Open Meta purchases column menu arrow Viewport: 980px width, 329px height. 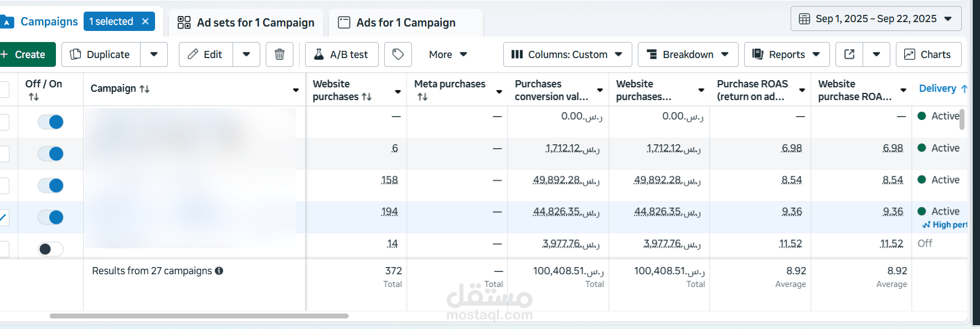pos(499,91)
